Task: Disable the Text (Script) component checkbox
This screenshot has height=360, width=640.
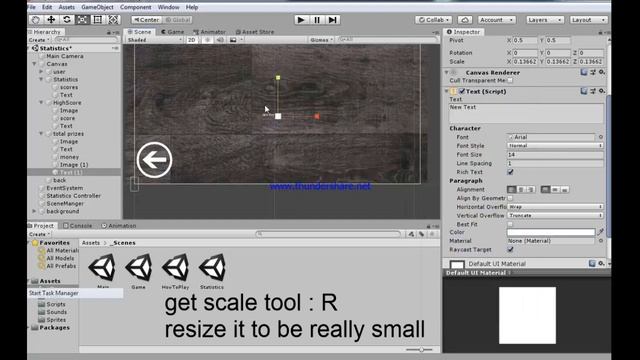Action: (x=462, y=91)
